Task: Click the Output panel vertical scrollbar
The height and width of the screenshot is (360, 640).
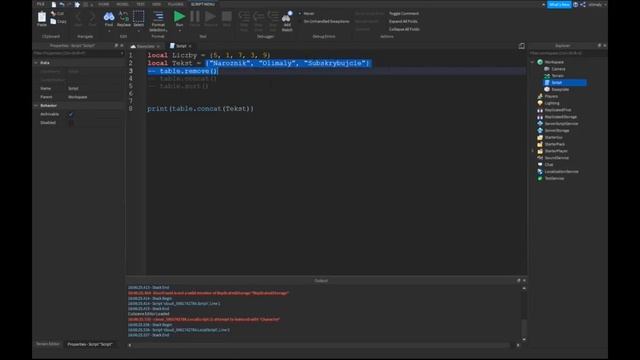Action: pyautogui.click(x=524, y=313)
